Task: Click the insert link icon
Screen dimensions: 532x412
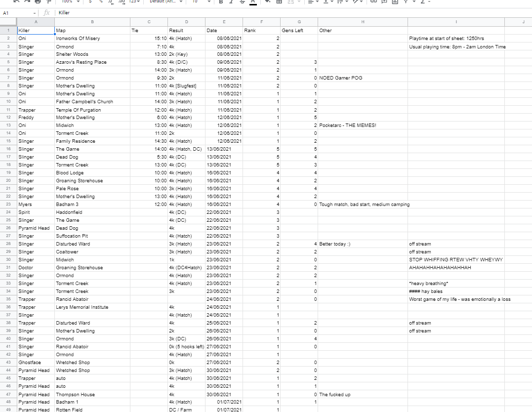Action: 373,1
